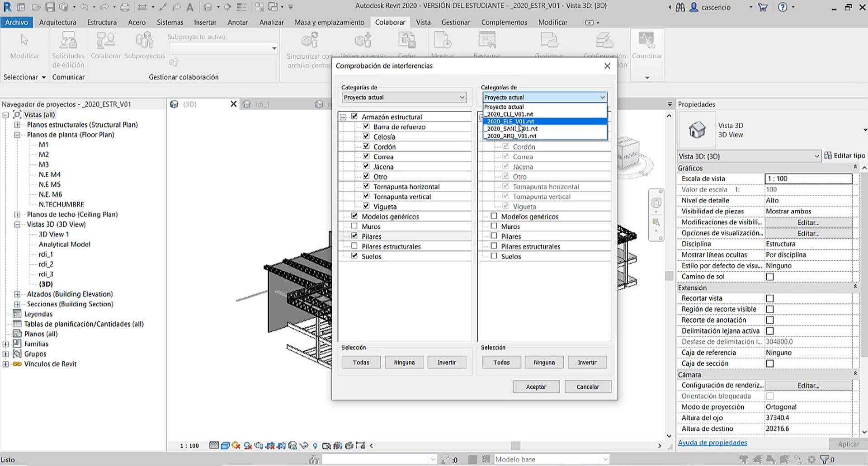The image size is (868, 466).
Task: Select _2020_SANI_V01.rvt from the dropdown list
Action: pos(511,128)
